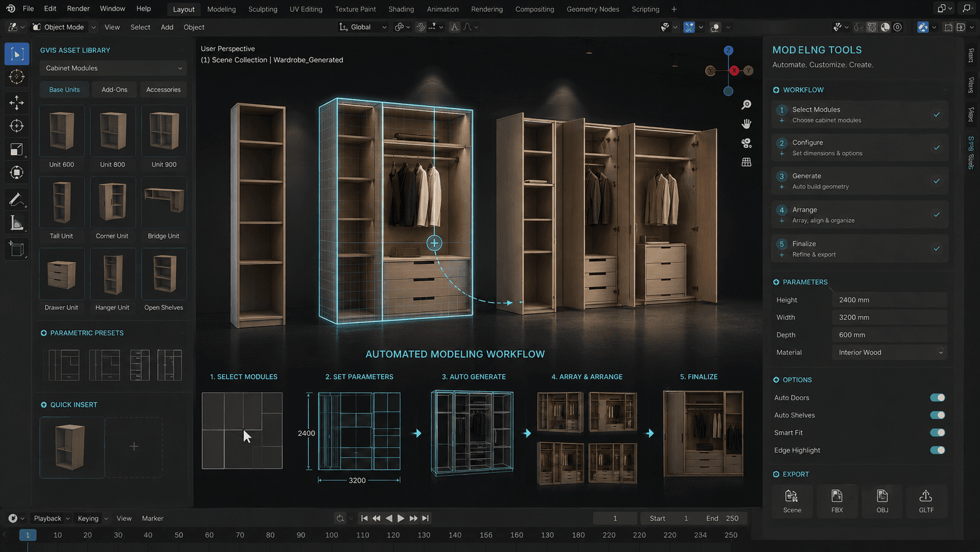Switch to the Geometry Nodes workspace tab

click(593, 9)
